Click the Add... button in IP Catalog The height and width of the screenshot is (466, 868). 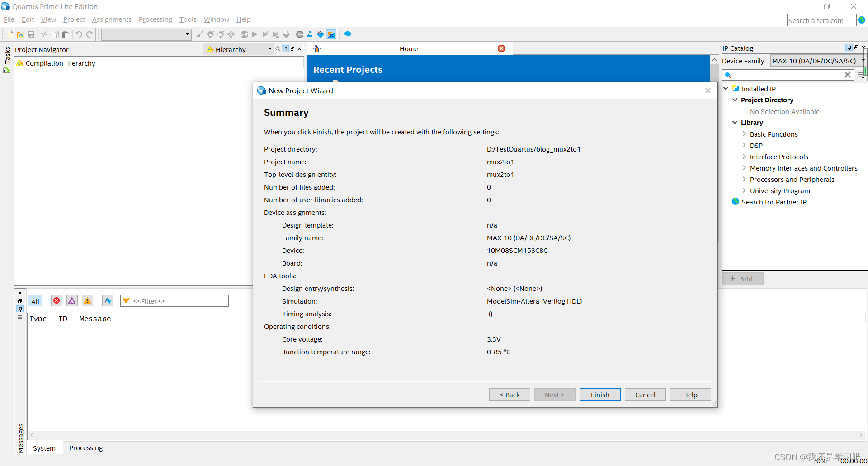pyautogui.click(x=743, y=279)
